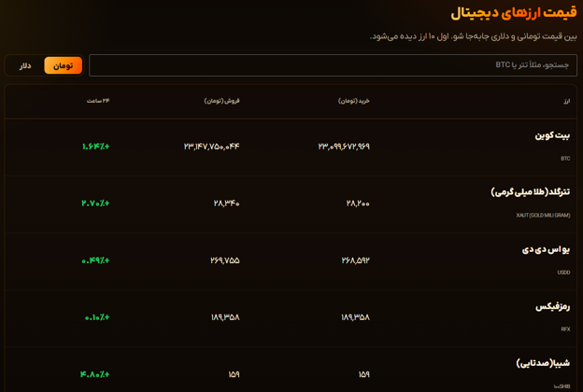Switch prices to Dollar (دلار)
The width and height of the screenshot is (583, 392).
pos(25,65)
